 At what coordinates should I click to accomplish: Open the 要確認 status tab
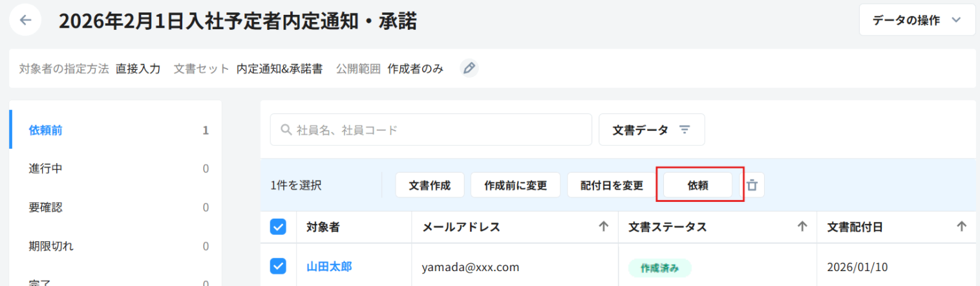[x=46, y=208]
